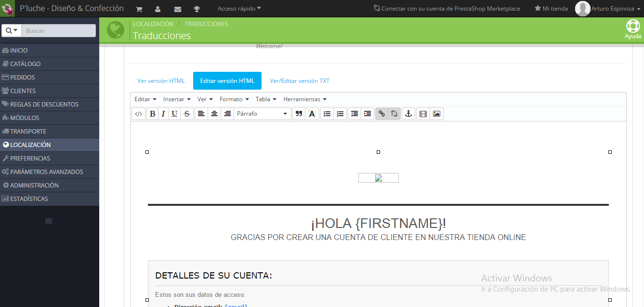
Task: Toggle strikethrough formatting
Action: [187, 114]
